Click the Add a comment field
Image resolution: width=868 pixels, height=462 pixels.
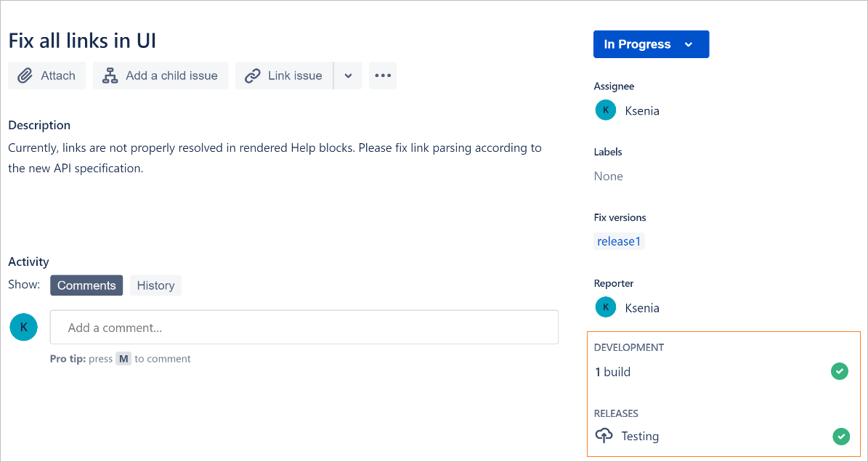304,327
